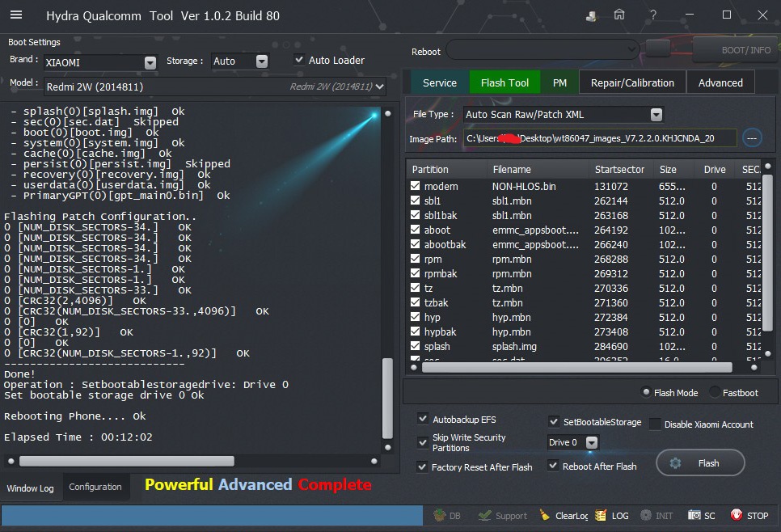The image size is (781, 532).
Task: Toggle the Auto Loader checkbox
Action: point(299,60)
